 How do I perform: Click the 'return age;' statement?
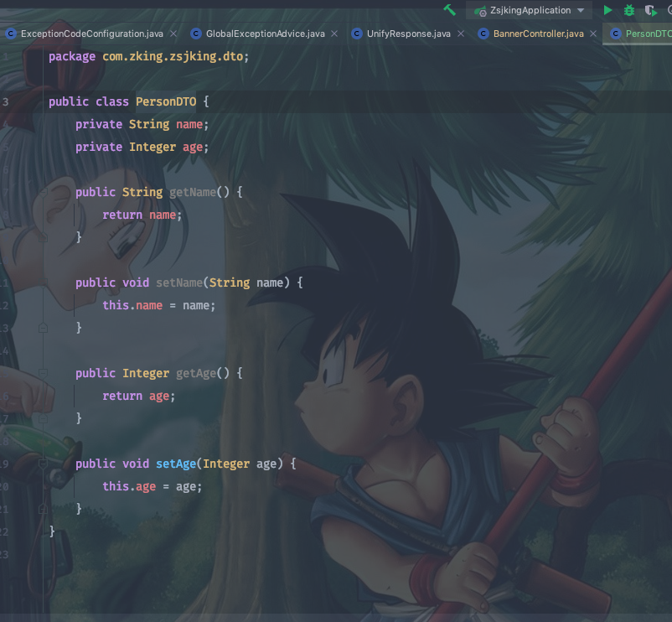[x=138, y=396]
